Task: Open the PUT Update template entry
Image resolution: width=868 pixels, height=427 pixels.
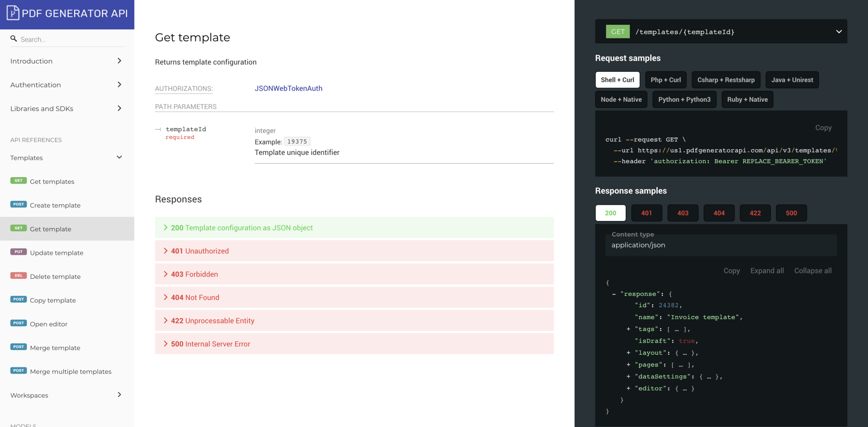Action: pyautogui.click(x=67, y=253)
